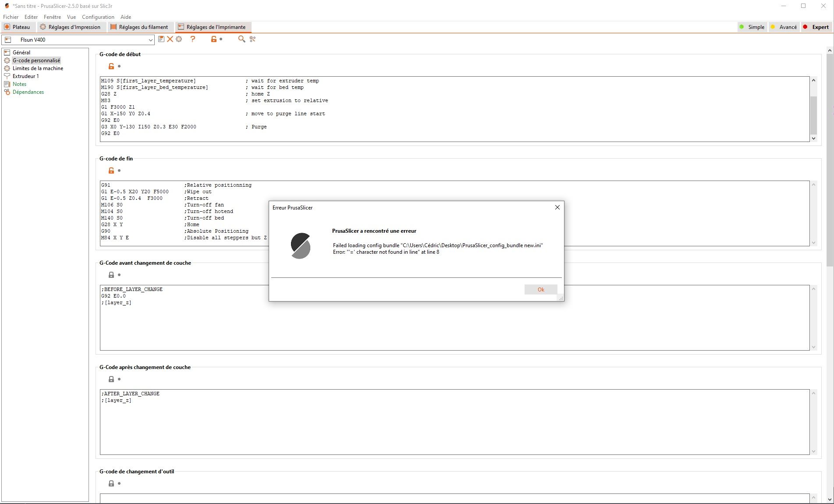
Task: Save the current printer preset
Action: [161, 39]
